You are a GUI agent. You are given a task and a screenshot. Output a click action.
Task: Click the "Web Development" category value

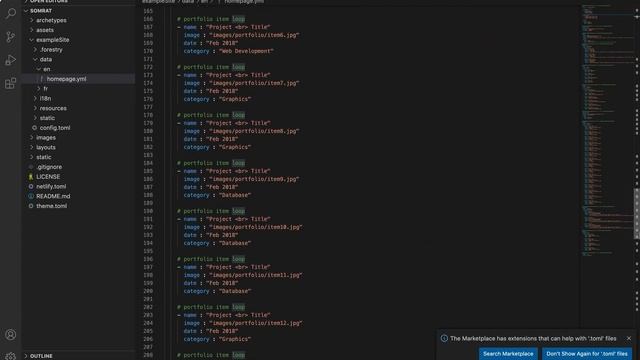pyautogui.click(x=247, y=51)
